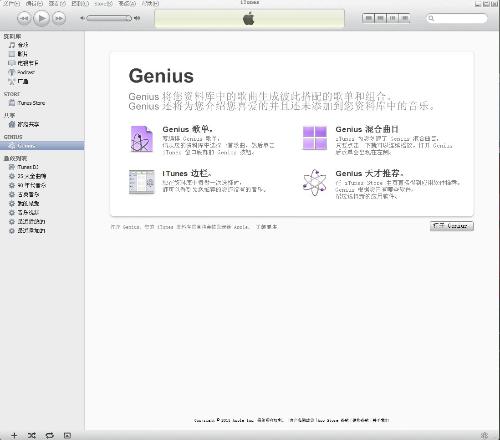
Task: Click the 播放列表 playlists section header
Action: (x=15, y=158)
